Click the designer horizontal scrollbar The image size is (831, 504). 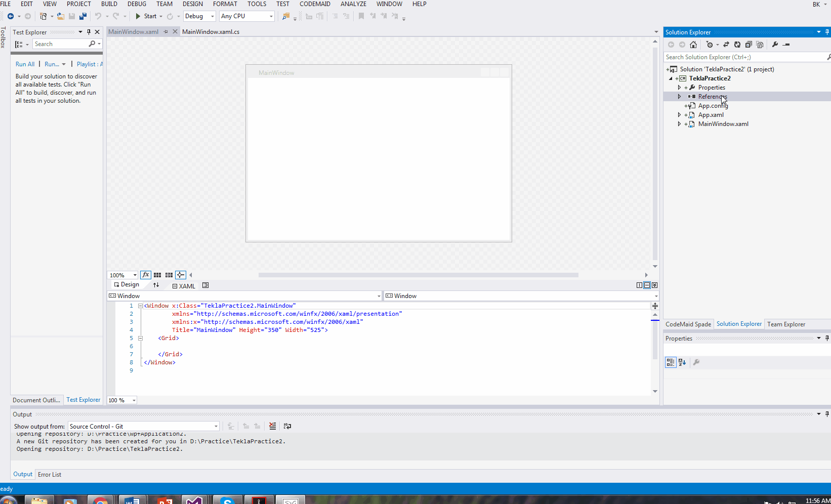(418, 275)
